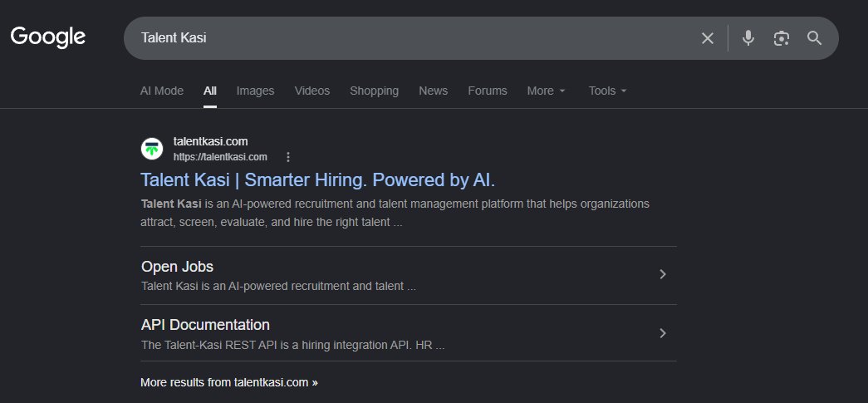Start voice search with microphone icon

pos(748,38)
